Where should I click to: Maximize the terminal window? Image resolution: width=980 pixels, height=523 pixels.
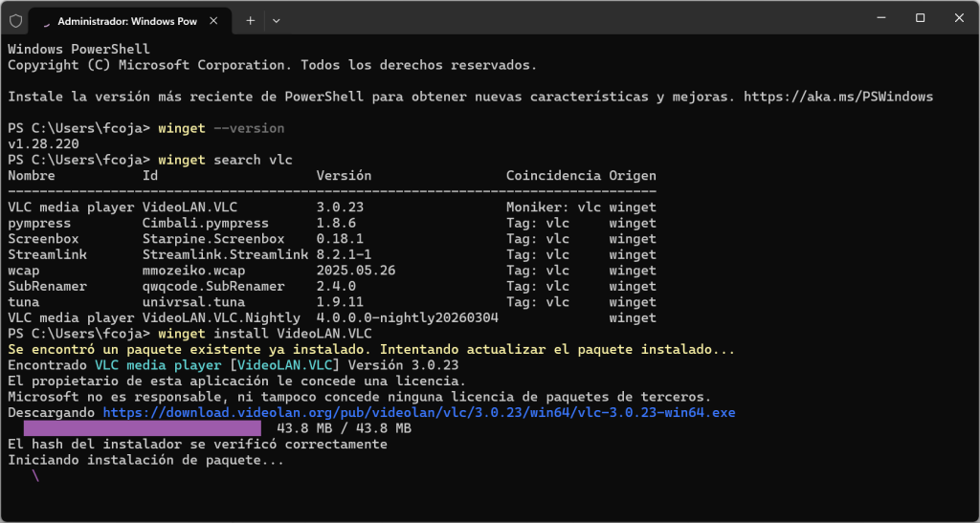pyautogui.click(x=920, y=18)
